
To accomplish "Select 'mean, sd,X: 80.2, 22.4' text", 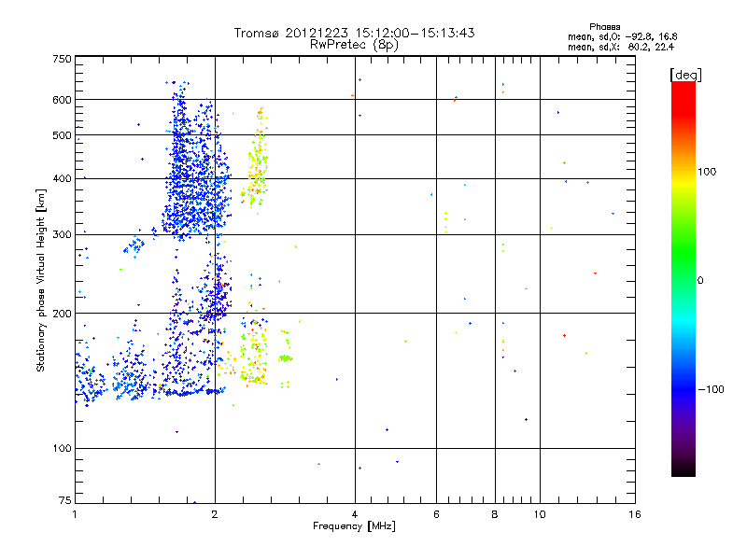I will 621,47.
